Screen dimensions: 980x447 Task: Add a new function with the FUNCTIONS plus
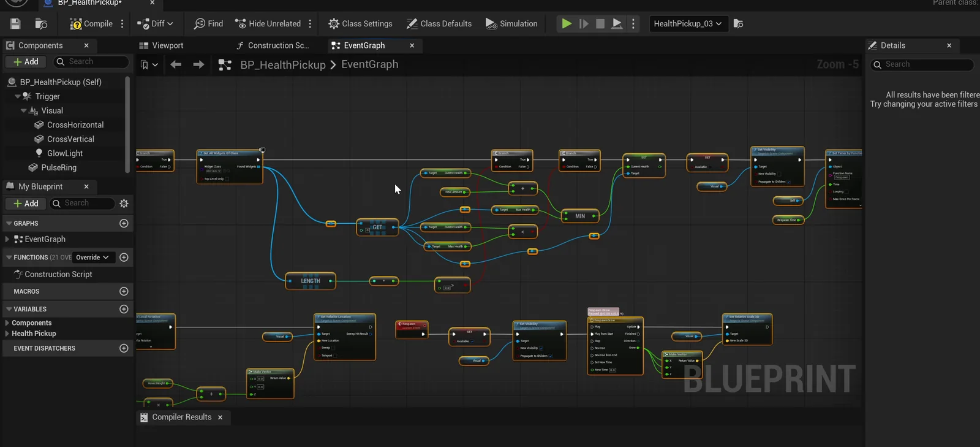124,258
